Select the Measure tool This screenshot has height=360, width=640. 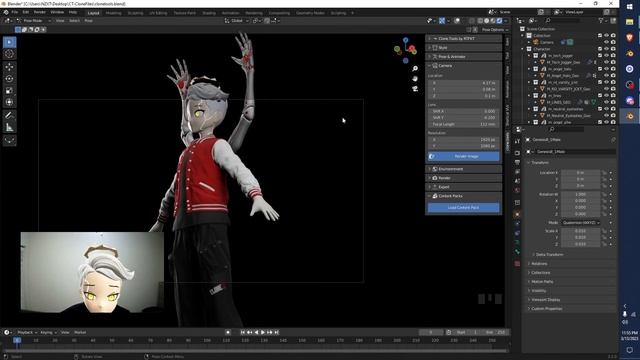(x=9, y=128)
